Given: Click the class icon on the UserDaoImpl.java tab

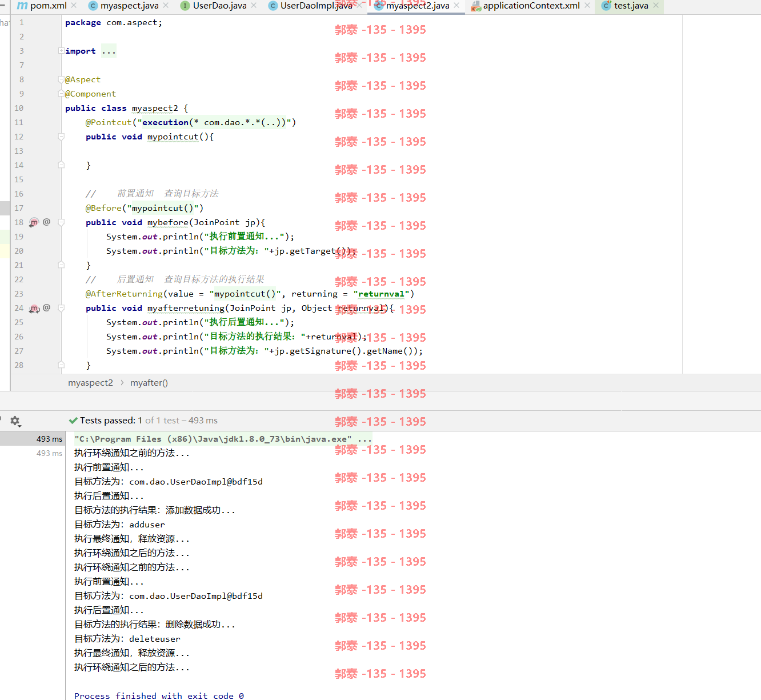Looking at the screenshot, I should tap(273, 6).
